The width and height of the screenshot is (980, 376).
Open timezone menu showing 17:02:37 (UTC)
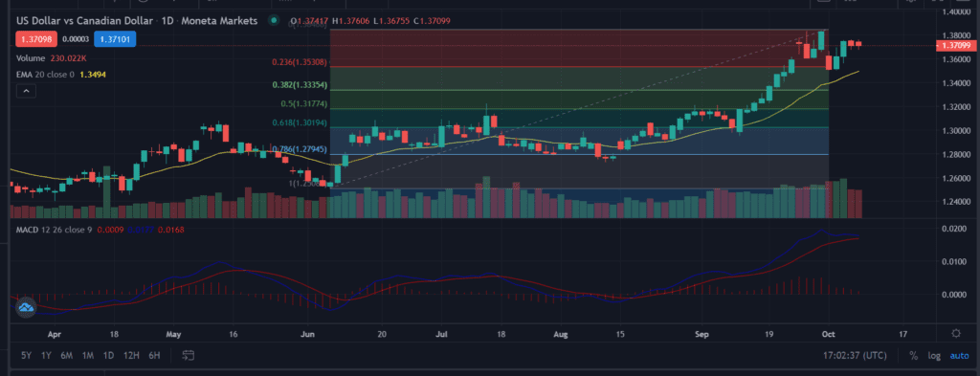point(855,355)
